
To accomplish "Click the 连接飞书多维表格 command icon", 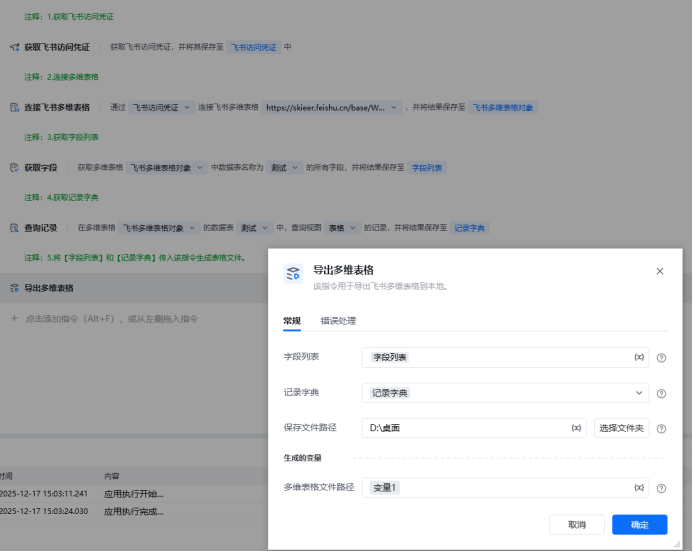I will pyautogui.click(x=15, y=107).
